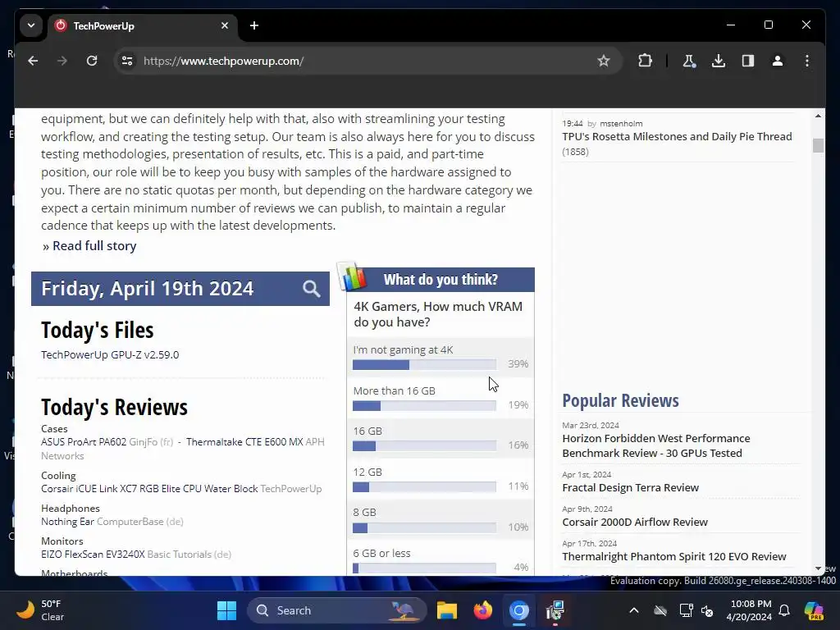Open ASUS ProArt PA602 review
The width and height of the screenshot is (840, 630).
(84, 442)
